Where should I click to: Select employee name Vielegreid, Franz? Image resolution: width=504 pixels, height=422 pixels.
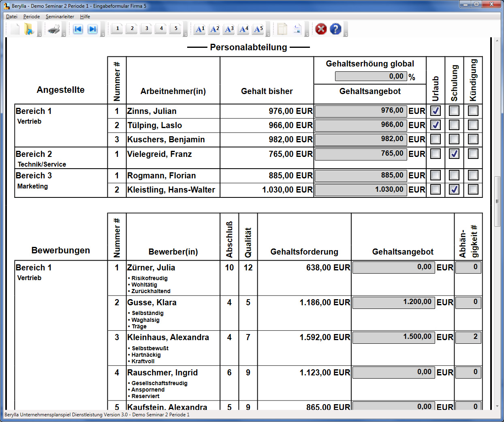coord(159,154)
